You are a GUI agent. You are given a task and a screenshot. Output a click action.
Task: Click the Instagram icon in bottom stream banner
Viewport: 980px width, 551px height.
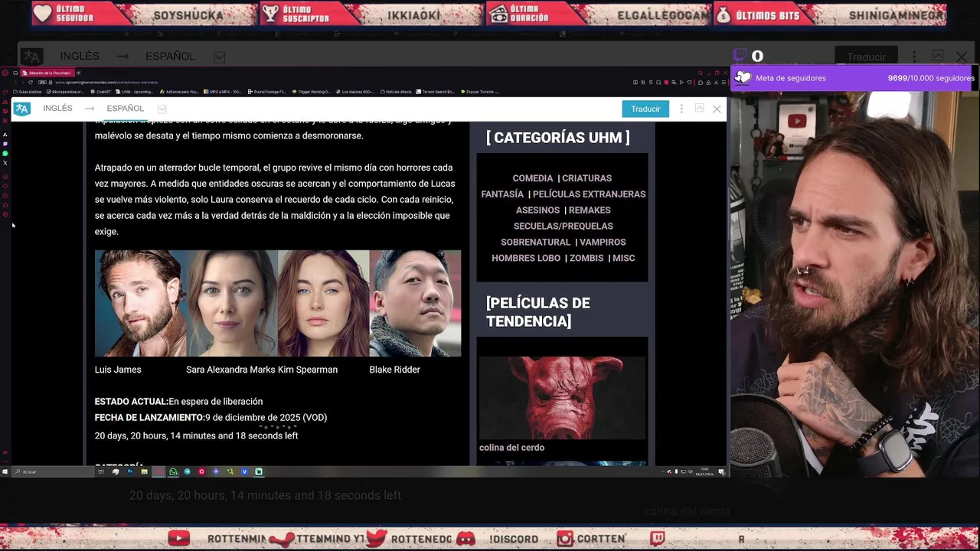565,539
